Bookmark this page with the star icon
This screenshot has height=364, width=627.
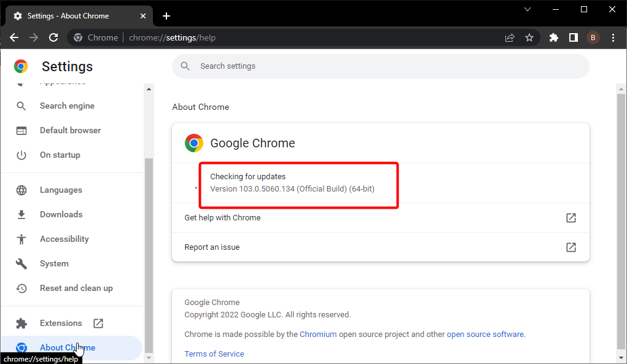coord(529,37)
